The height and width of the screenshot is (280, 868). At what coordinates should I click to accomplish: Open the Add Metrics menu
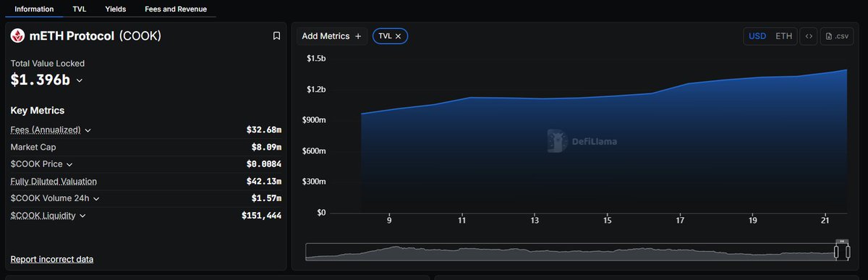pos(331,36)
